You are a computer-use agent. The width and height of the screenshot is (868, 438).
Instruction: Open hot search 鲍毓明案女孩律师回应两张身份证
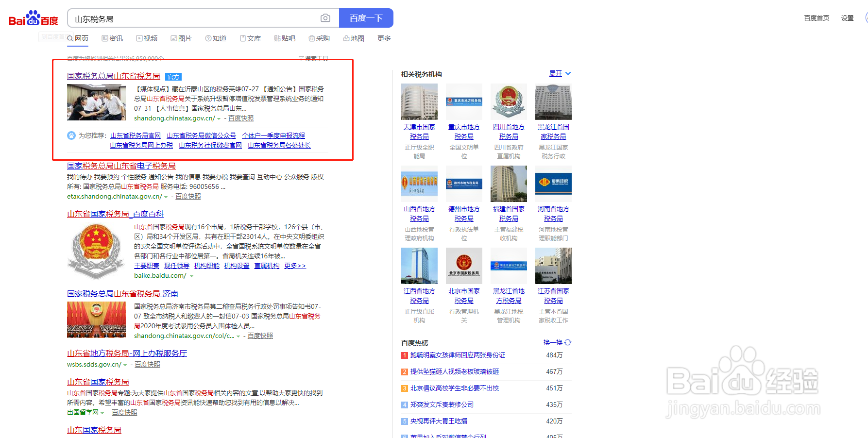tap(458, 355)
